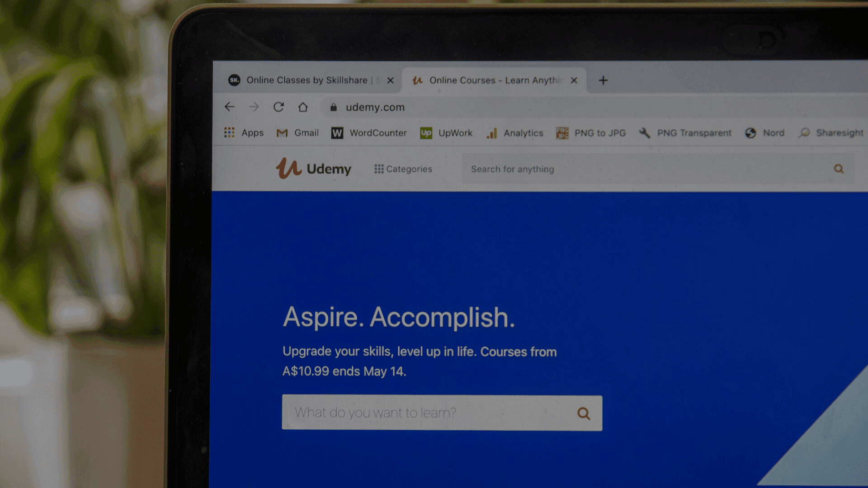Open the Categories dropdown menu

click(402, 169)
